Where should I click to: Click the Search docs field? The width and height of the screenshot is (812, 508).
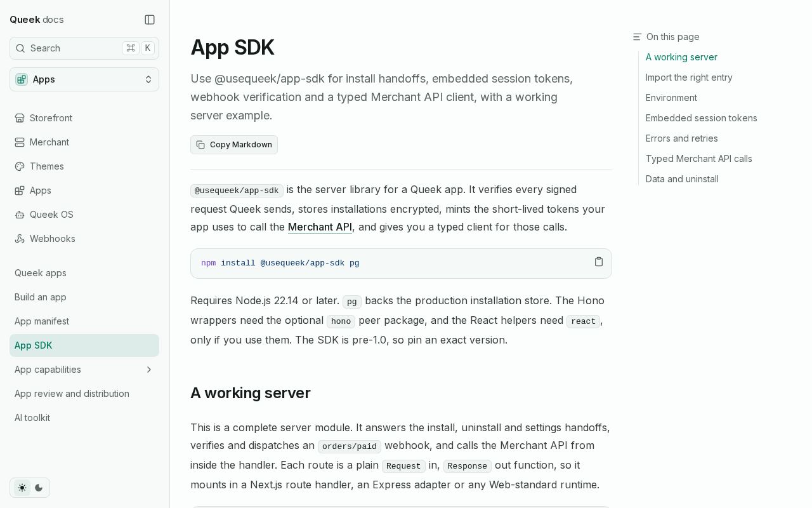(x=84, y=48)
